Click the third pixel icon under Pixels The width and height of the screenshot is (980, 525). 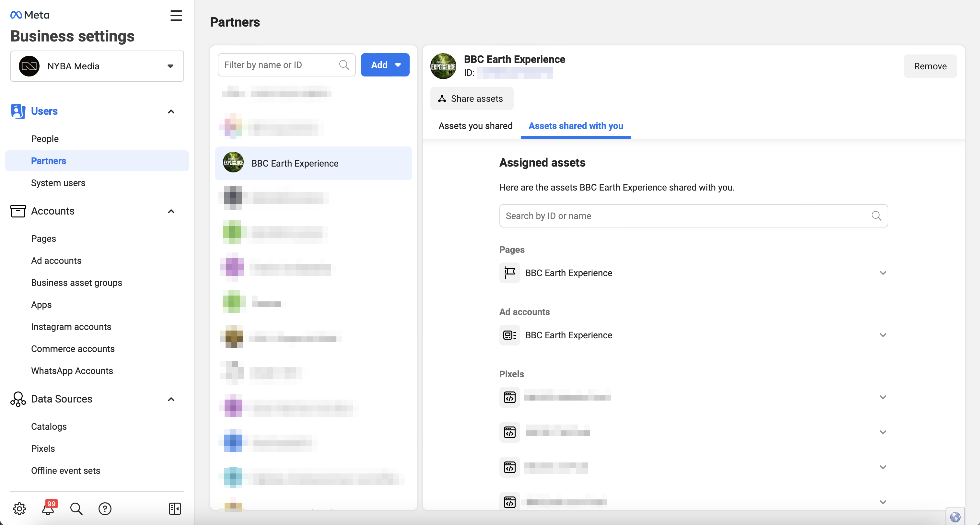coord(509,467)
